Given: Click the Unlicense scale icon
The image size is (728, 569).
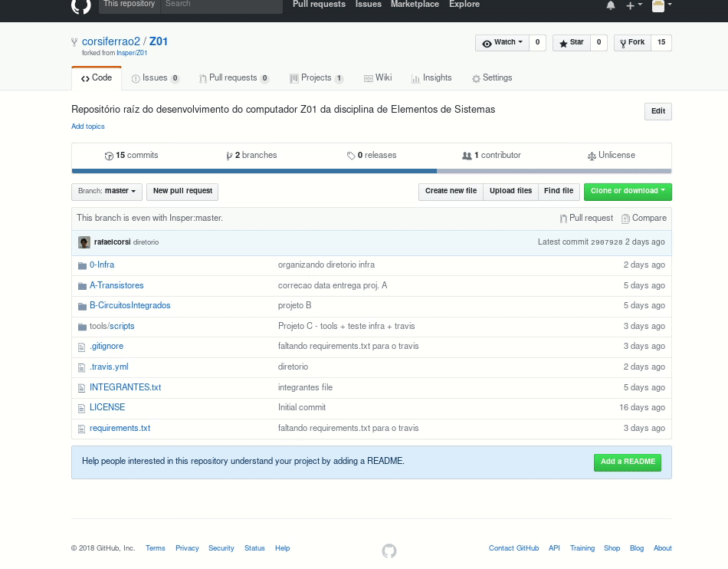Looking at the screenshot, I should 592,156.
